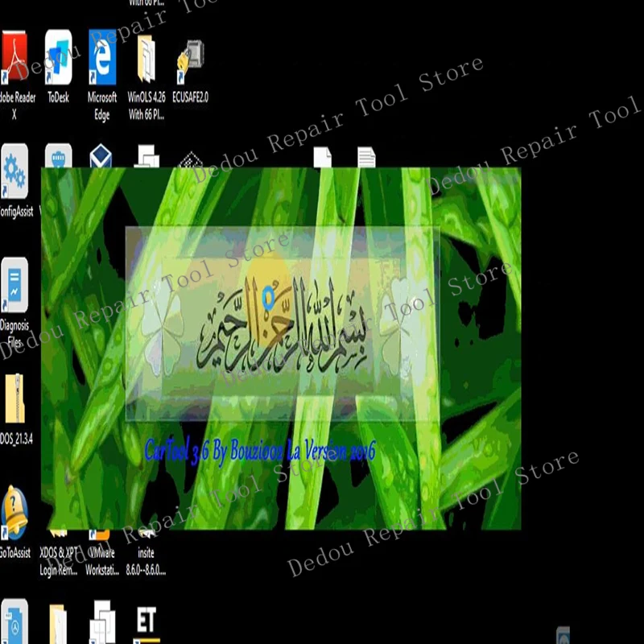
Task: Select the blank document file icon above the splash
Action: click(323, 157)
